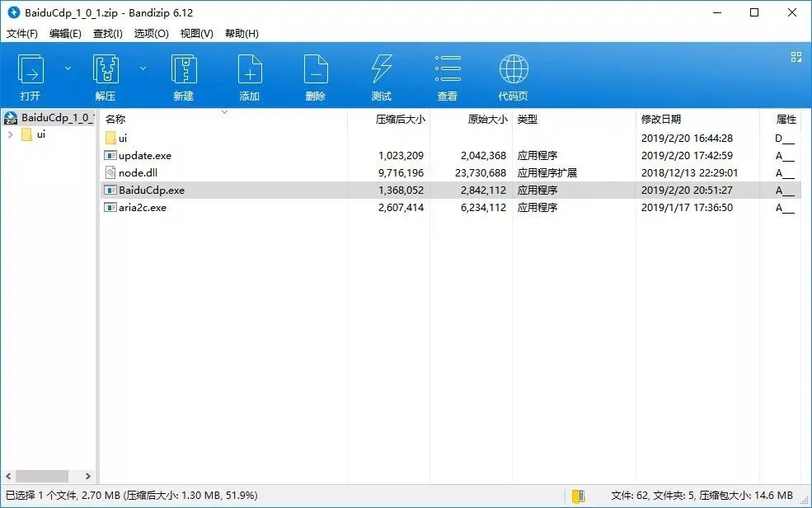Click the View (查看) list icon
812x508 pixels.
tap(448, 68)
